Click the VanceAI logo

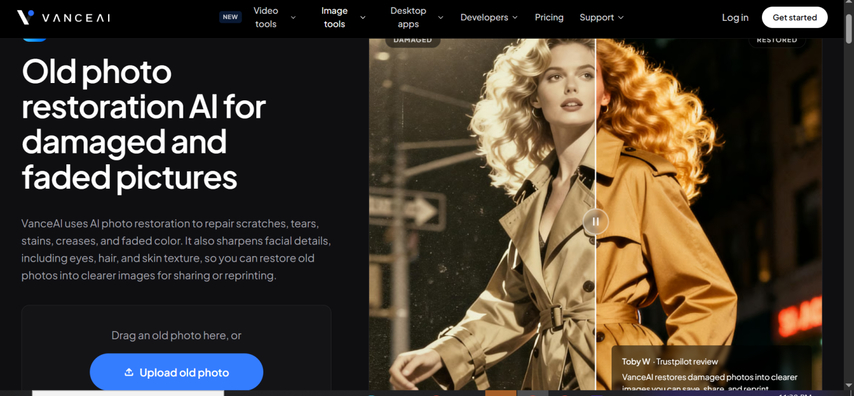(x=63, y=17)
